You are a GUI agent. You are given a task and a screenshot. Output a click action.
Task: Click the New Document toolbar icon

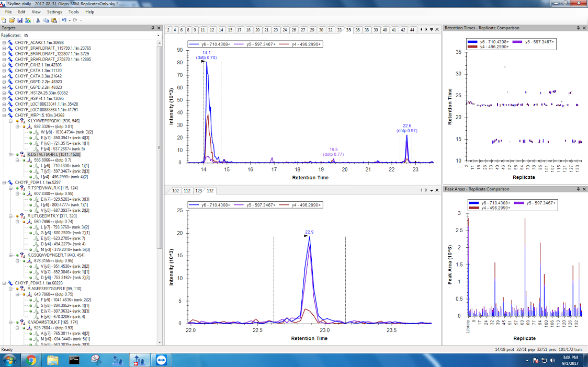(x=4, y=20)
